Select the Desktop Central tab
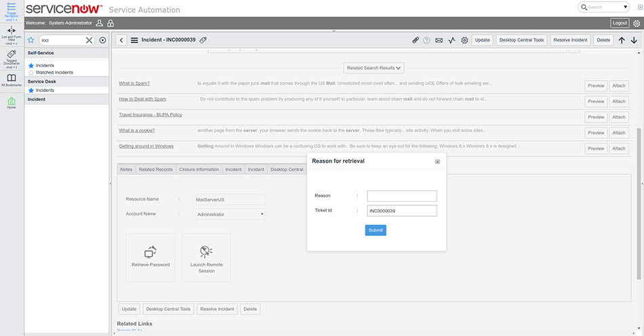Screen dimensions: 644x336 pyautogui.click(x=286, y=169)
